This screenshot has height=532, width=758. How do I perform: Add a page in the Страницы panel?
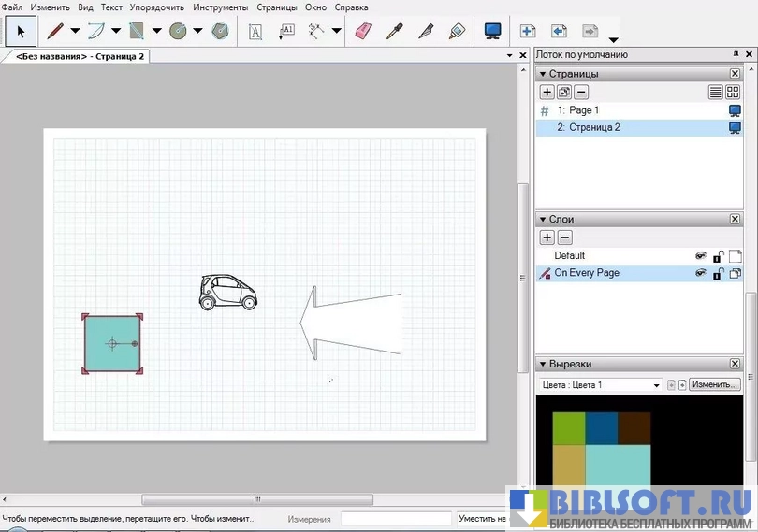(x=547, y=92)
